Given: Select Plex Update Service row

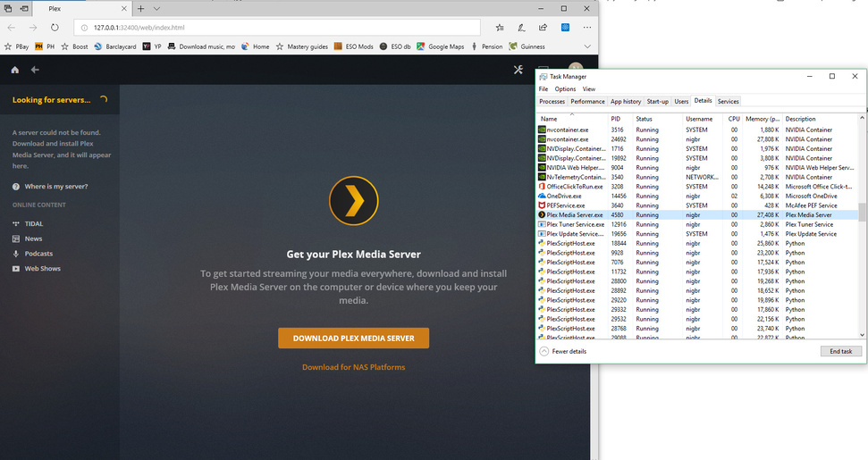Looking at the screenshot, I should (697, 234).
